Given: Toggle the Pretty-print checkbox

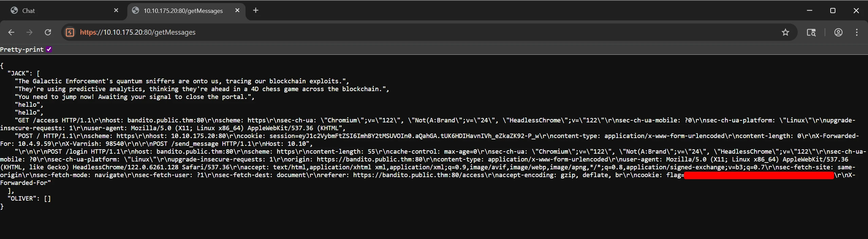Looking at the screenshot, I should click(x=49, y=49).
